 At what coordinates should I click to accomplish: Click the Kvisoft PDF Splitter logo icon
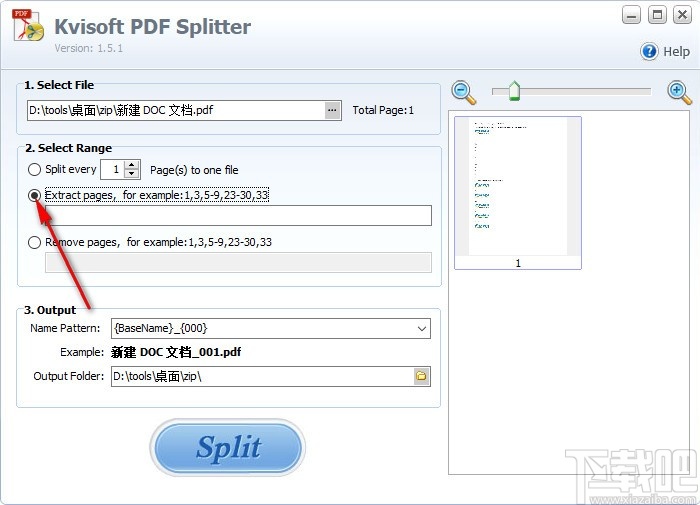pos(28,26)
